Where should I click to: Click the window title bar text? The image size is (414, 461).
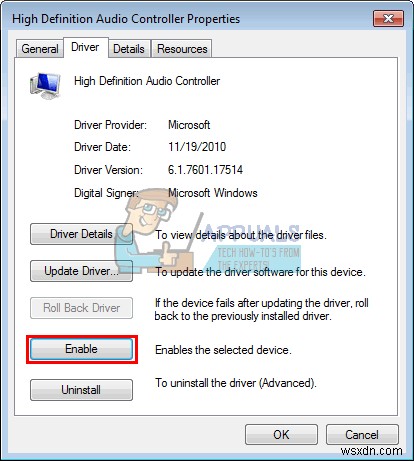tap(126, 19)
